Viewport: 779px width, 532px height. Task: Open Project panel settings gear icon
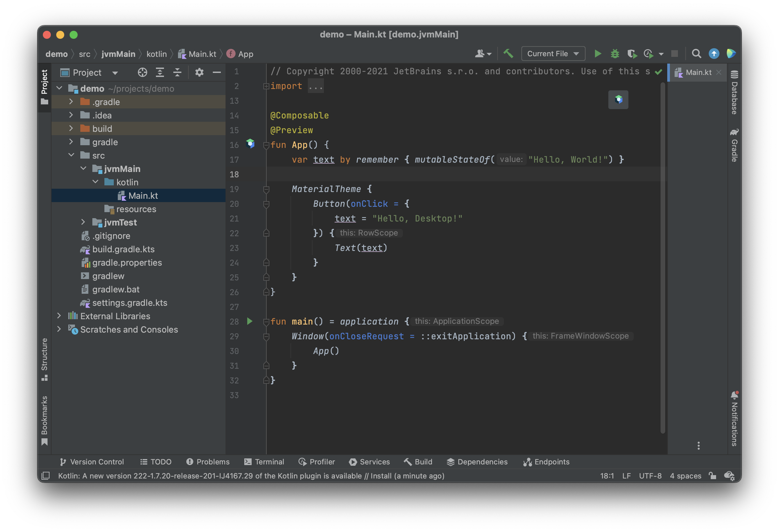coord(199,72)
